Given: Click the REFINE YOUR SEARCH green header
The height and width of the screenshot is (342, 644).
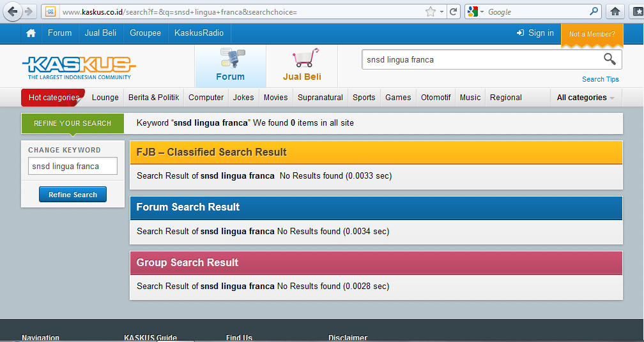Looking at the screenshot, I should [72, 123].
